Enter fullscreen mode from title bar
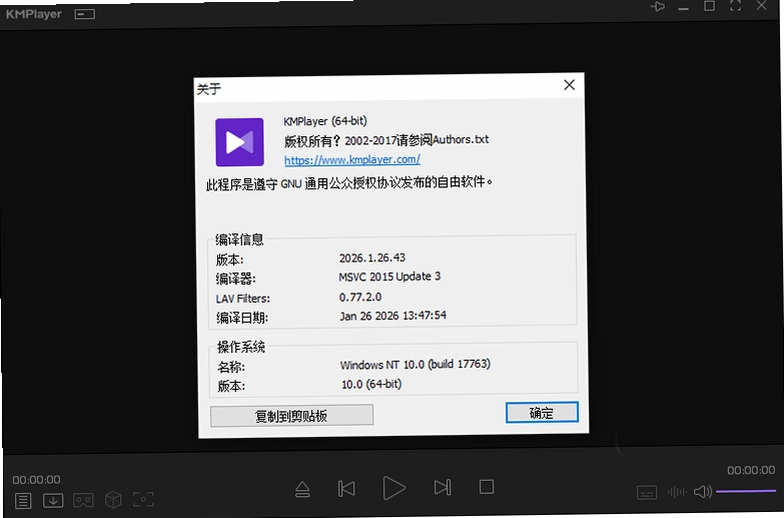This screenshot has height=518, width=784. [x=735, y=6]
